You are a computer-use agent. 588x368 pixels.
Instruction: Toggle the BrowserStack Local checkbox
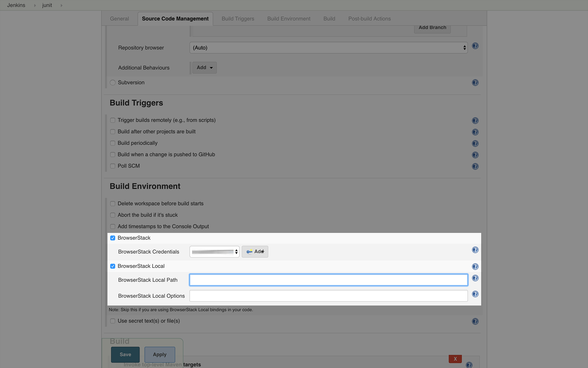(113, 266)
